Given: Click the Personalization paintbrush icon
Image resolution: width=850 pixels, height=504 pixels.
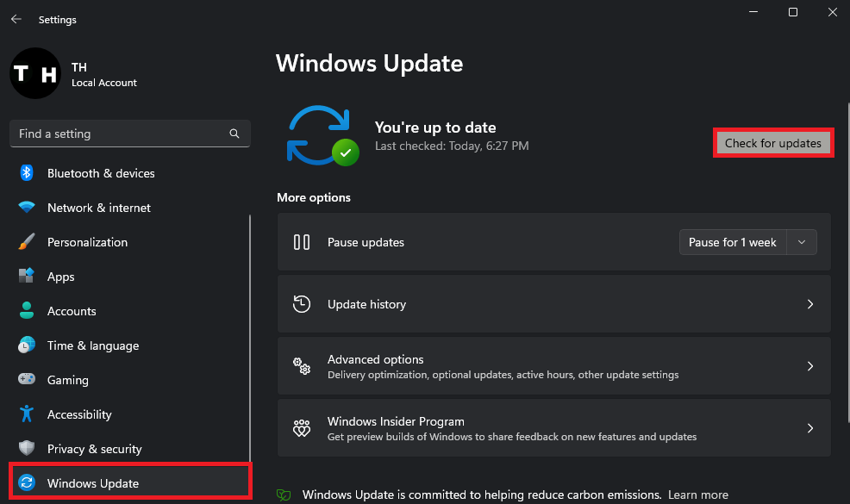Looking at the screenshot, I should pos(26,242).
